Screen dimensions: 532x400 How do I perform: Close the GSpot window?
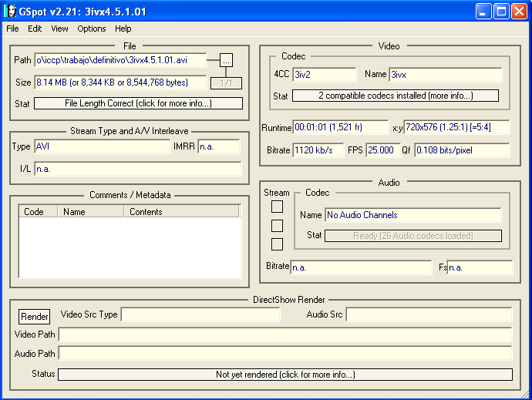tap(519, 12)
